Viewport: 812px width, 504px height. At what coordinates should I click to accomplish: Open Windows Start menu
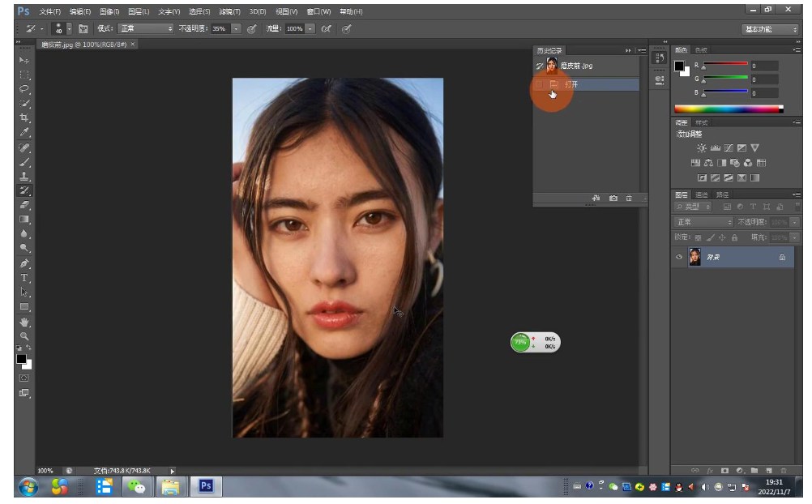(28, 487)
